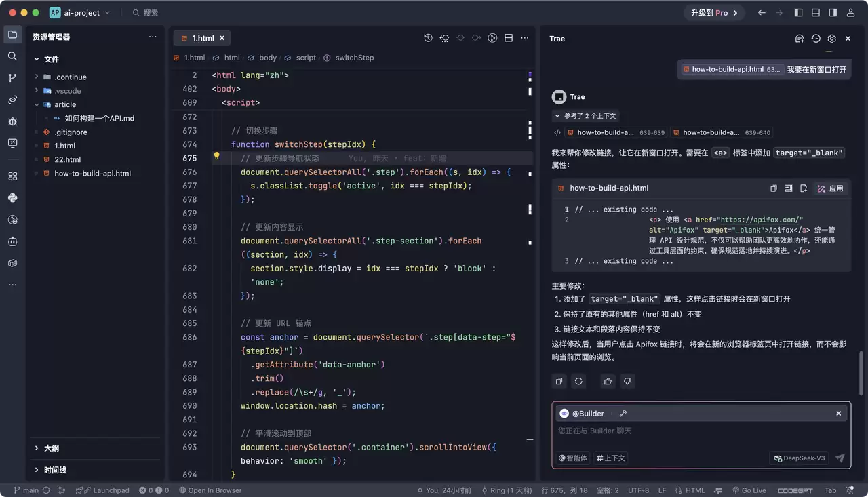Image resolution: width=868 pixels, height=497 pixels.
Task: Collapse the 参考了 2 个上下文 list
Action: pos(585,116)
